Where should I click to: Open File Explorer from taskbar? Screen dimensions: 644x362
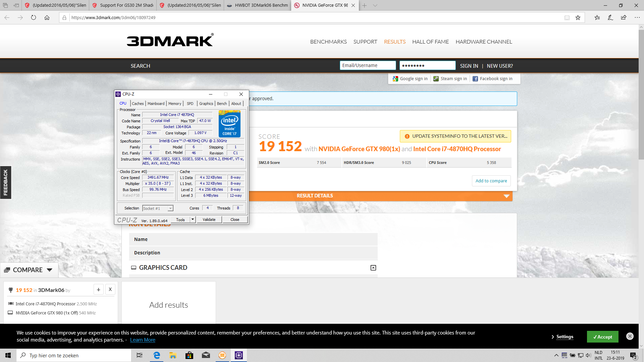pos(173,355)
